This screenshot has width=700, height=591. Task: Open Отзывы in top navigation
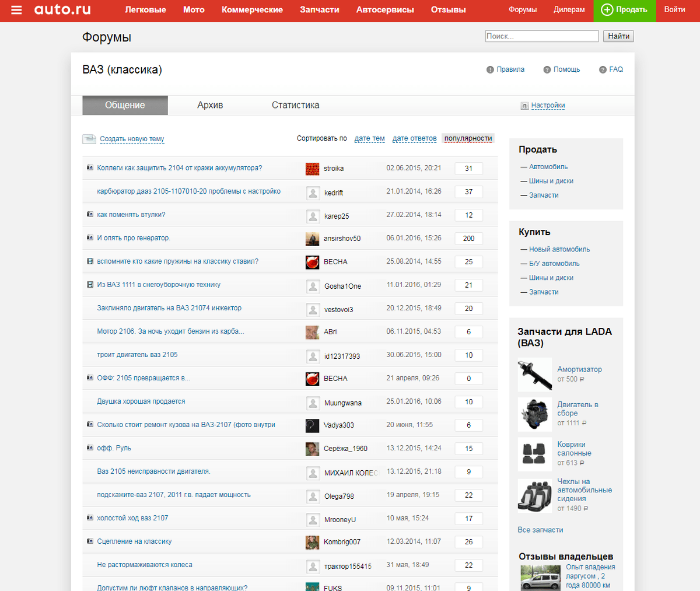pos(448,10)
